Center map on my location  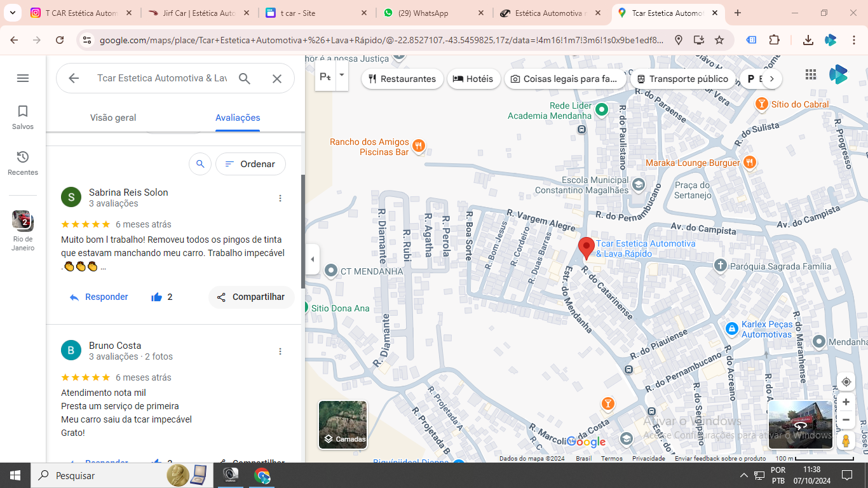click(846, 382)
